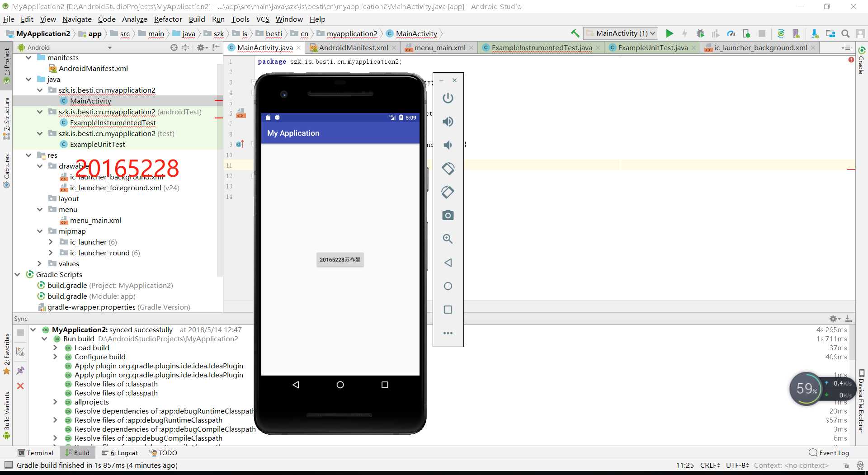Take an emulator screenshot with camera icon

pyautogui.click(x=448, y=216)
